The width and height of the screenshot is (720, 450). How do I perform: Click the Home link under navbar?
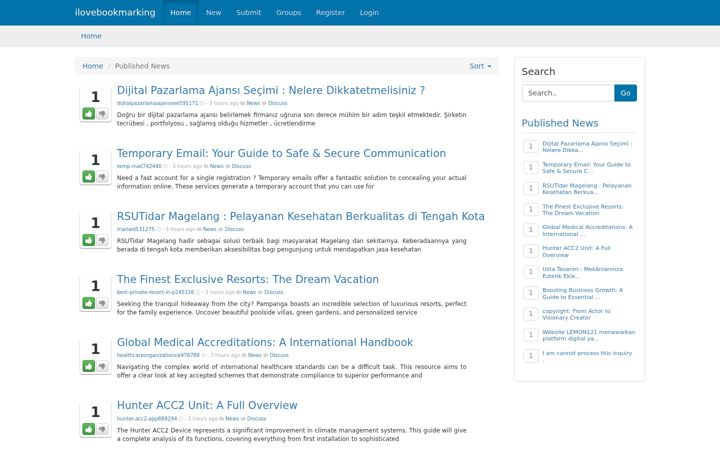(x=91, y=36)
